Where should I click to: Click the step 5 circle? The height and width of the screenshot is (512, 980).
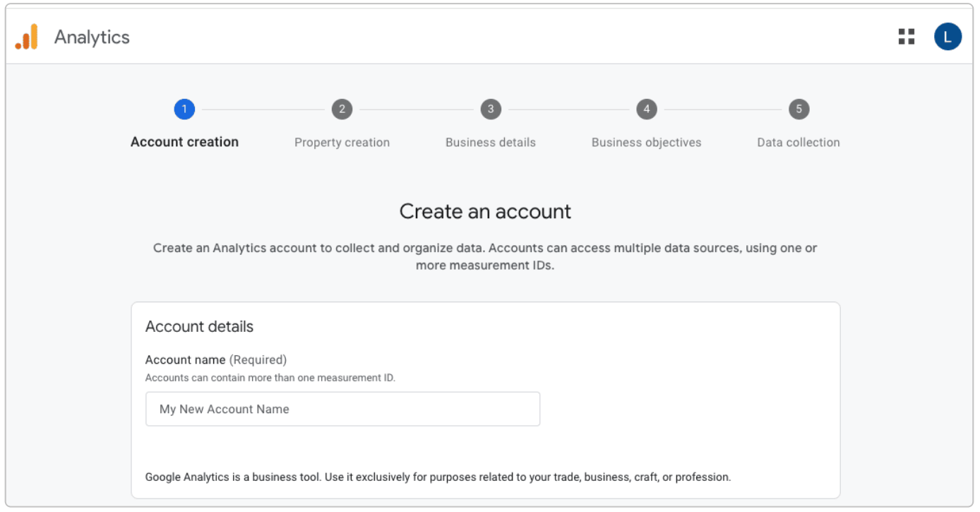[x=798, y=109]
